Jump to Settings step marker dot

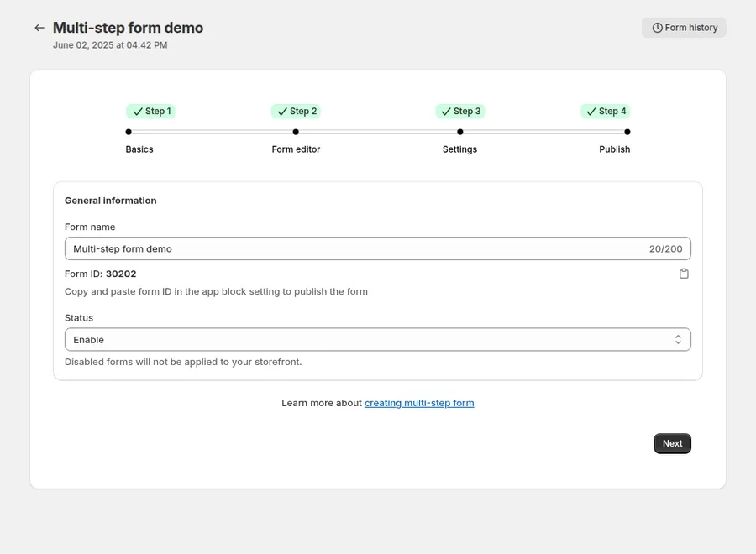point(460,132)
